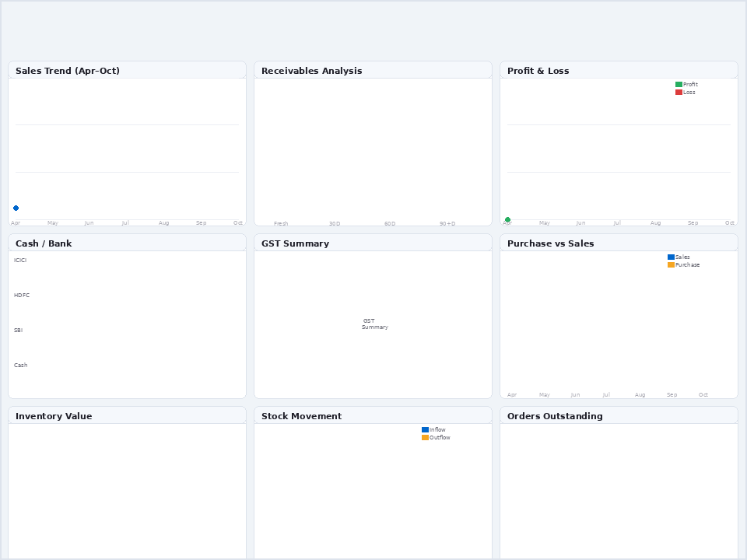Click the Profit & Loss panel title
This screenshot has height=560, width=747.
click(x=538, y=71)
